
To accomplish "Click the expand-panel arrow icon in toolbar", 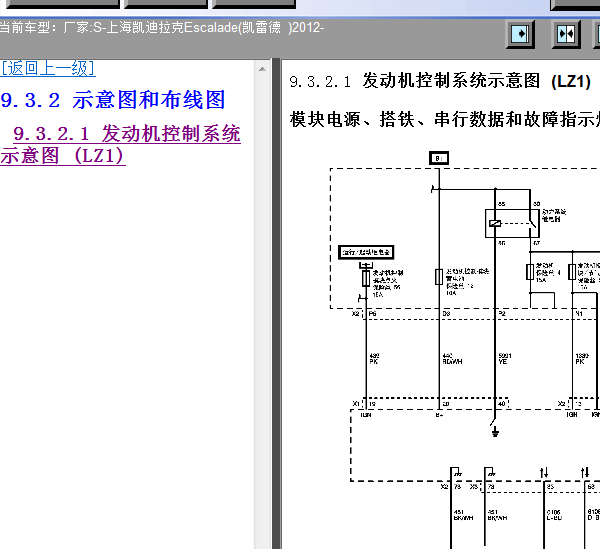I will pyautogui.click(x=520, y=34).
